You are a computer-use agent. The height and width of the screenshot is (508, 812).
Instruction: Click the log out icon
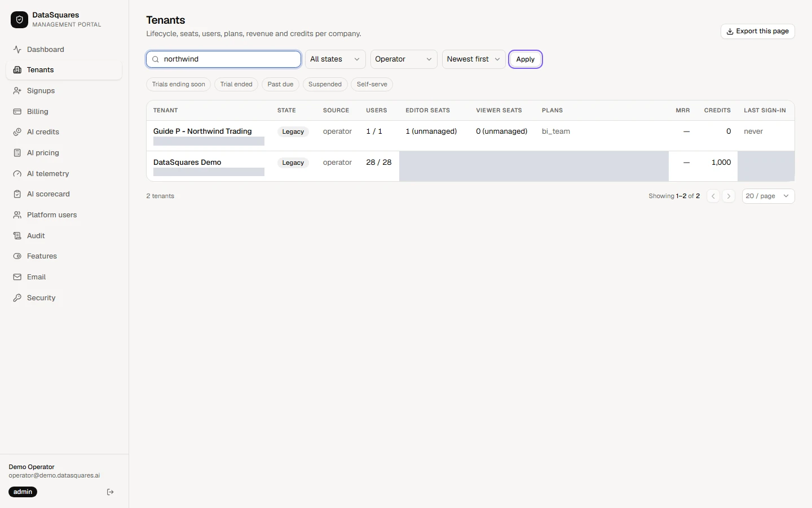pos(111,492)
